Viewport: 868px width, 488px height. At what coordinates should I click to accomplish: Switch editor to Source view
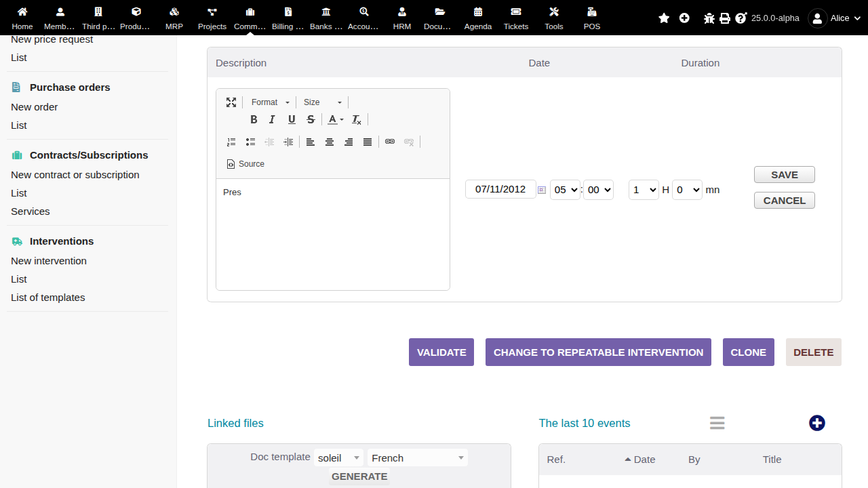tap(245, 164)
